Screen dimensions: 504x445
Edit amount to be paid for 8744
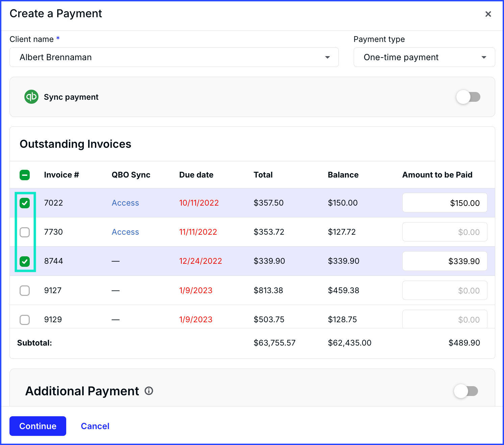pyautogui.click(x=445, y=261)
